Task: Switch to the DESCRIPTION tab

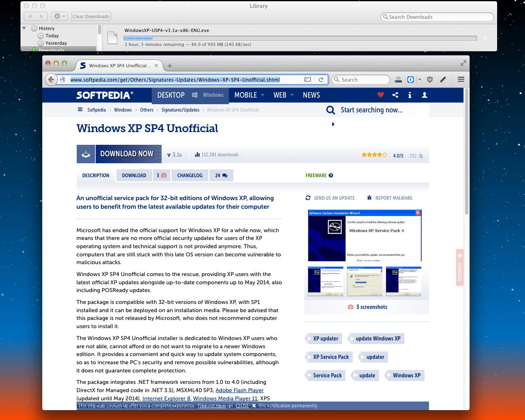Action: click(96, 176)
